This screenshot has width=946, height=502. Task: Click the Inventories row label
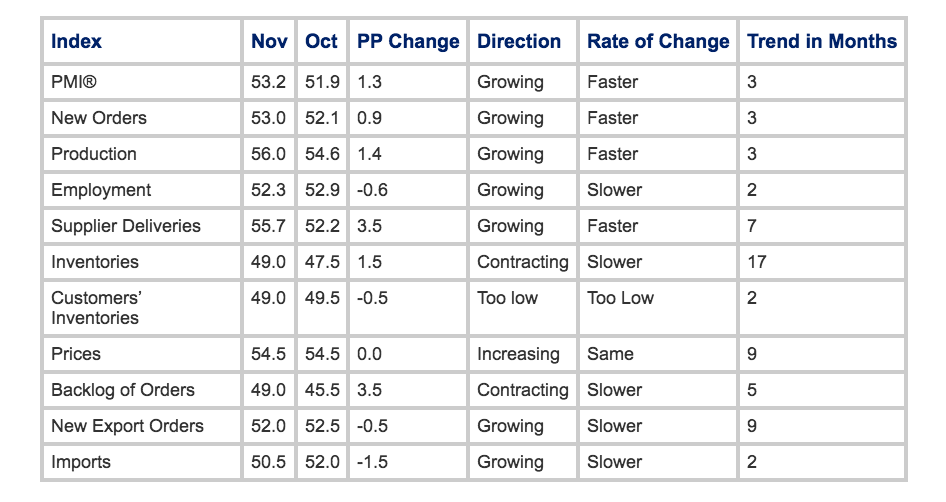point(95,262)
